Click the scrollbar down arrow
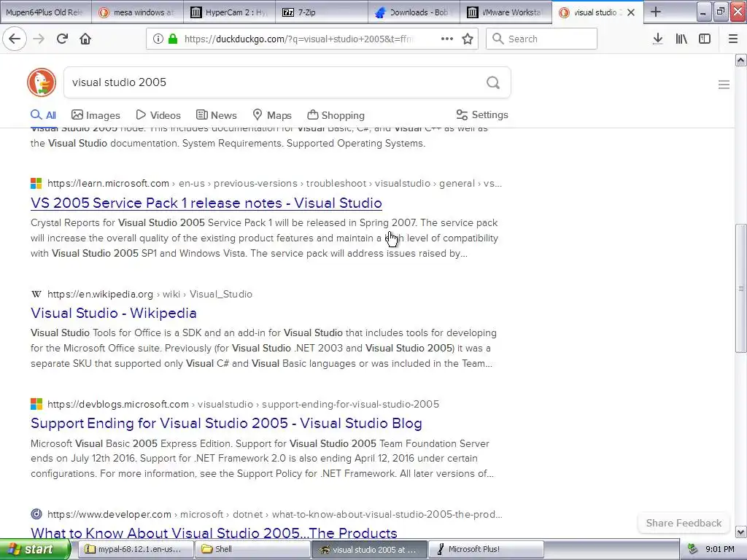 [x=740, y=532]
